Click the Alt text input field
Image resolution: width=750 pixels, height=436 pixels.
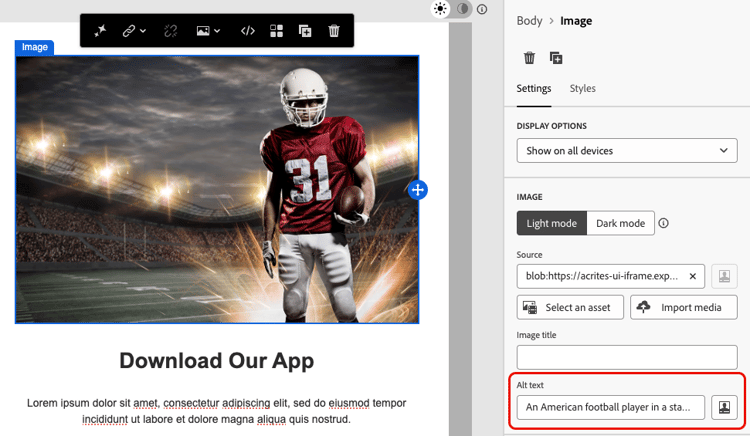click(x=611, y=407)
